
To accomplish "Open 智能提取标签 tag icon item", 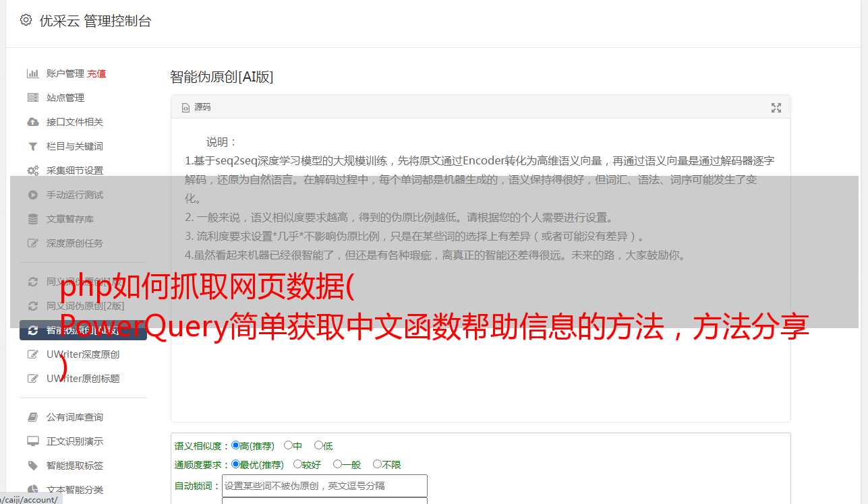I will pos(32,466).
